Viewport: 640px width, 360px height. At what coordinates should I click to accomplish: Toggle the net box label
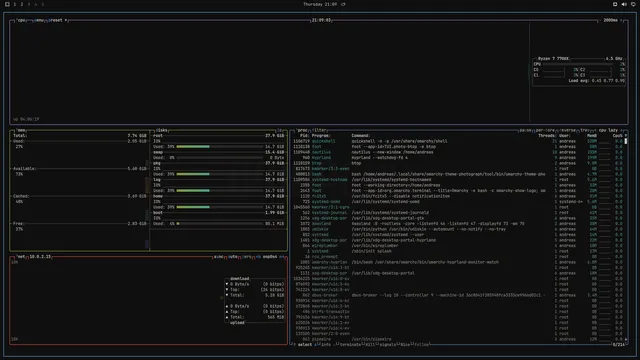click(x=20, y=257)
